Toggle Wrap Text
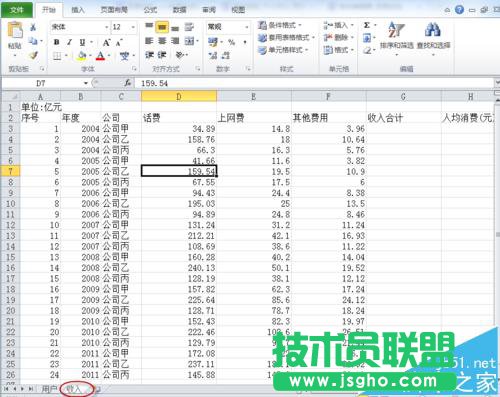Image resolution: width=500 pixels, height=397 pixels. point(189,27)
